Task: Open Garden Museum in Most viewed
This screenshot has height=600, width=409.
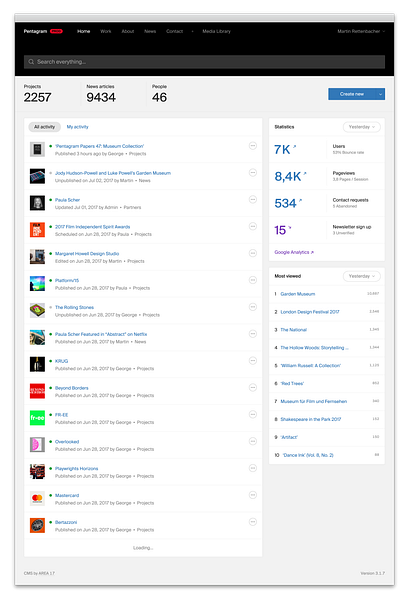Action: point(298,294)
